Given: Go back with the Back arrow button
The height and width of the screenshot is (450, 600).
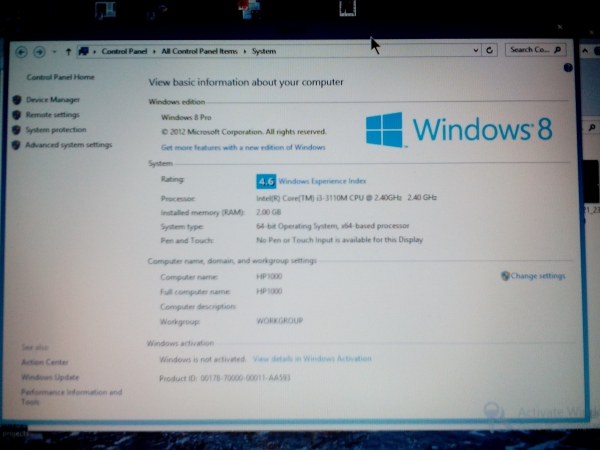Looking at the screenshot, I should pos(21,52).
